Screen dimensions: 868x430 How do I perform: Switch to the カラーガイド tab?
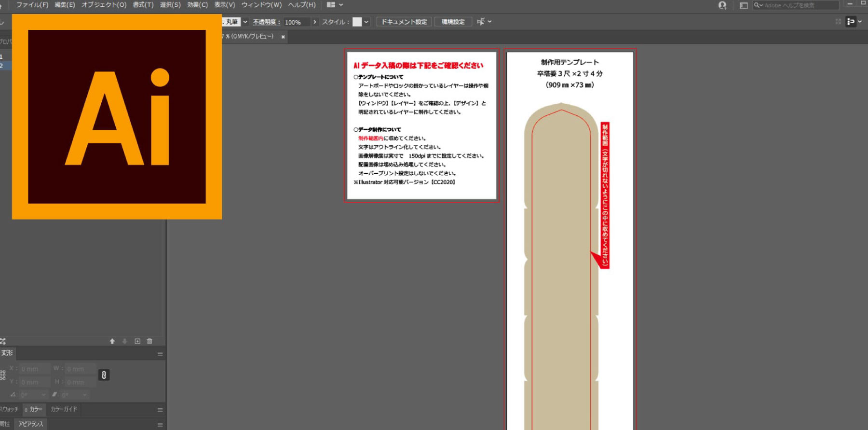(64, 409)
